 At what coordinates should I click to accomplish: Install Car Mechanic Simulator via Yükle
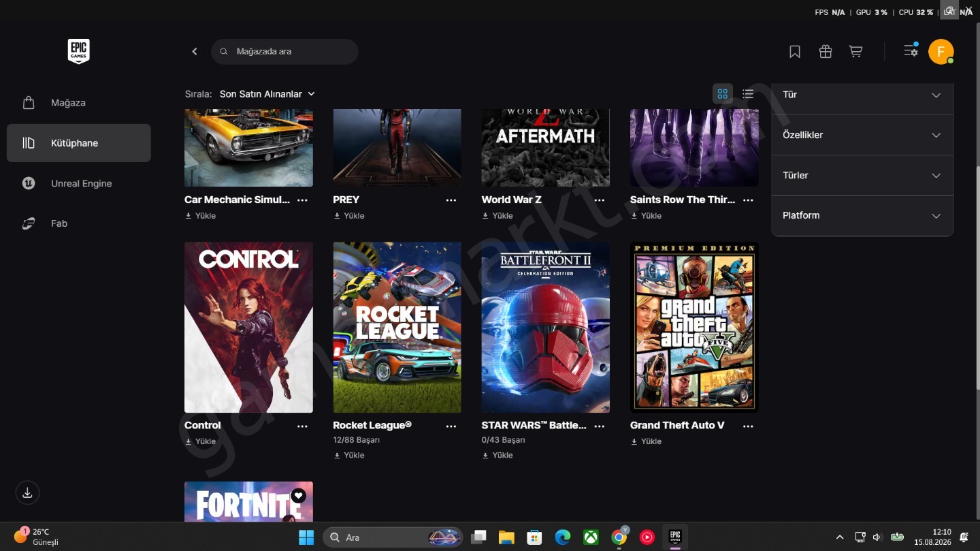(201, 216)
